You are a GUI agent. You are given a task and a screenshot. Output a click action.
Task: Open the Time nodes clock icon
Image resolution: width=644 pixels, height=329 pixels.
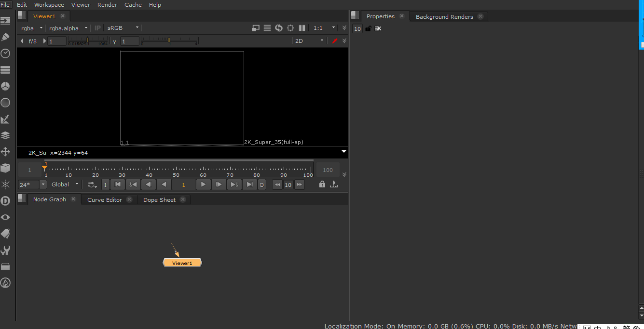tap(5, 53)
